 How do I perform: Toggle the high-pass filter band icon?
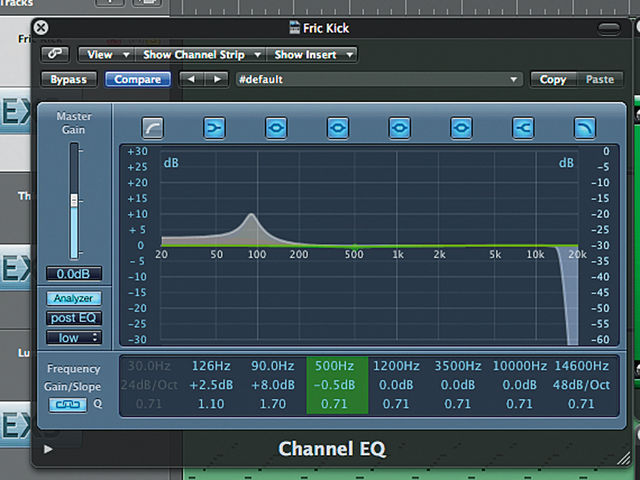153,128
